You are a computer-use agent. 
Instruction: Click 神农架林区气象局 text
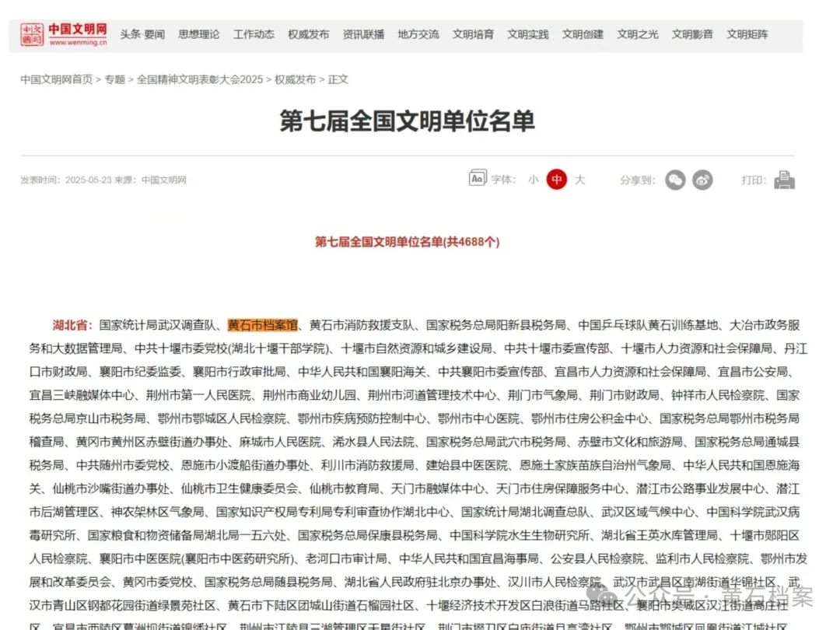pos(157,512)
